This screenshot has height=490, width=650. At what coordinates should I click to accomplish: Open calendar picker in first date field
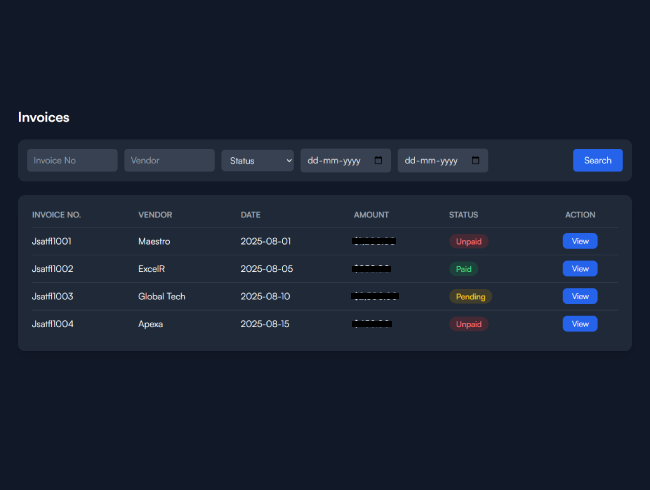(378, 160)
